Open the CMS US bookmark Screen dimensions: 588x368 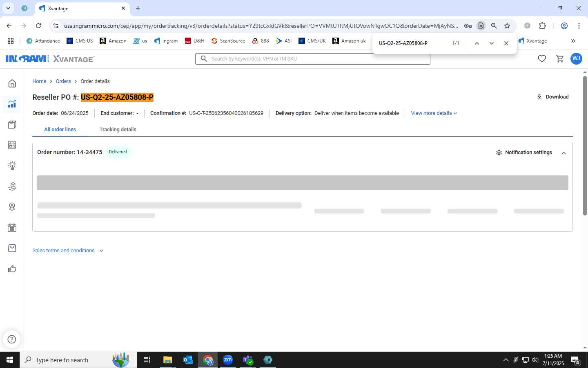(x=80, y=41)
